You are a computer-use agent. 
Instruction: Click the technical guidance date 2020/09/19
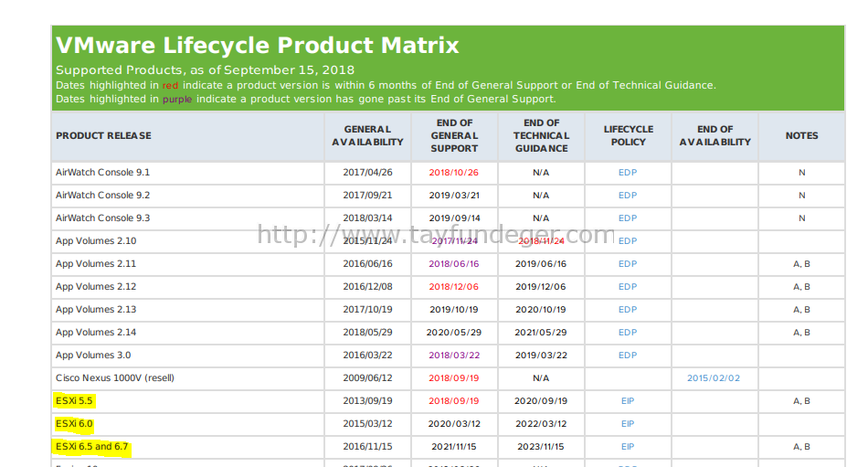(541, 400)
